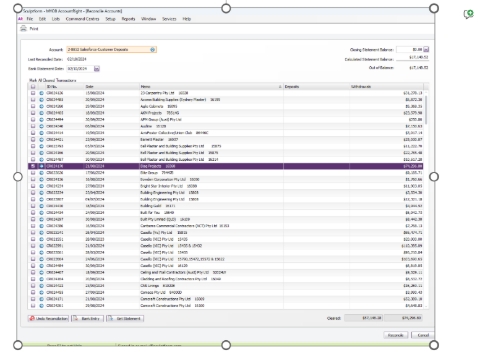The image size is (480, 360).
Task: Open the Setup menu
Action: tap(110, 19)
